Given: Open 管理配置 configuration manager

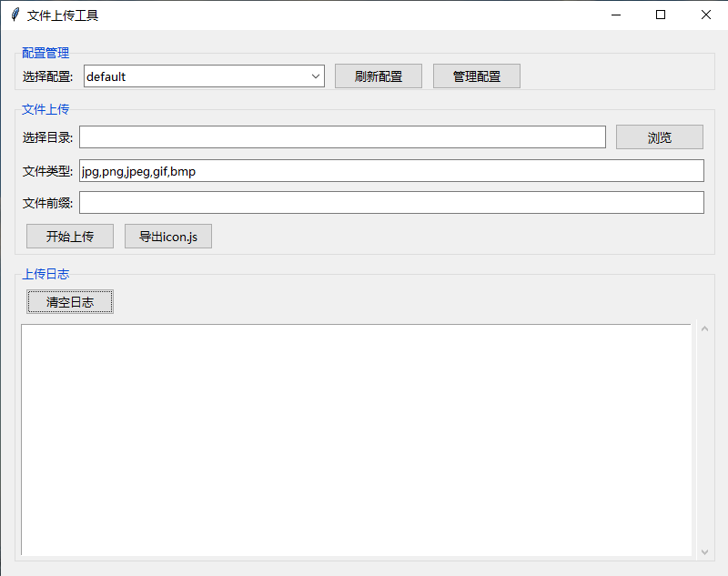Looking at the screenshot, I should coord(476,76).
